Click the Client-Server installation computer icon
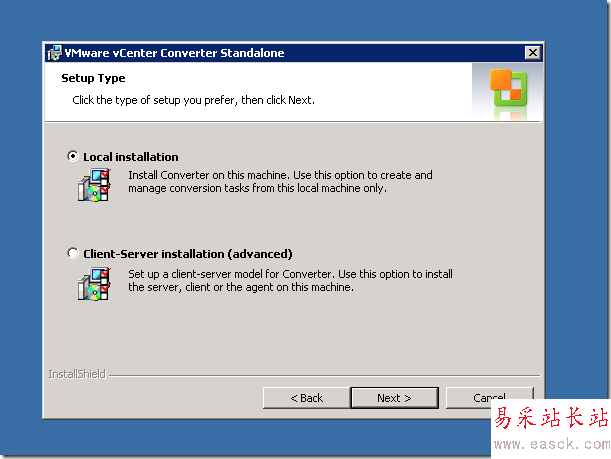This screenshot has height=459, width=611. pos(94,282)
